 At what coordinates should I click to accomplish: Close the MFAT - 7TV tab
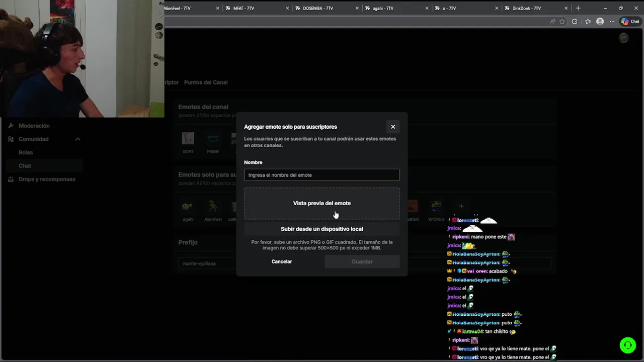coord(287,8)
